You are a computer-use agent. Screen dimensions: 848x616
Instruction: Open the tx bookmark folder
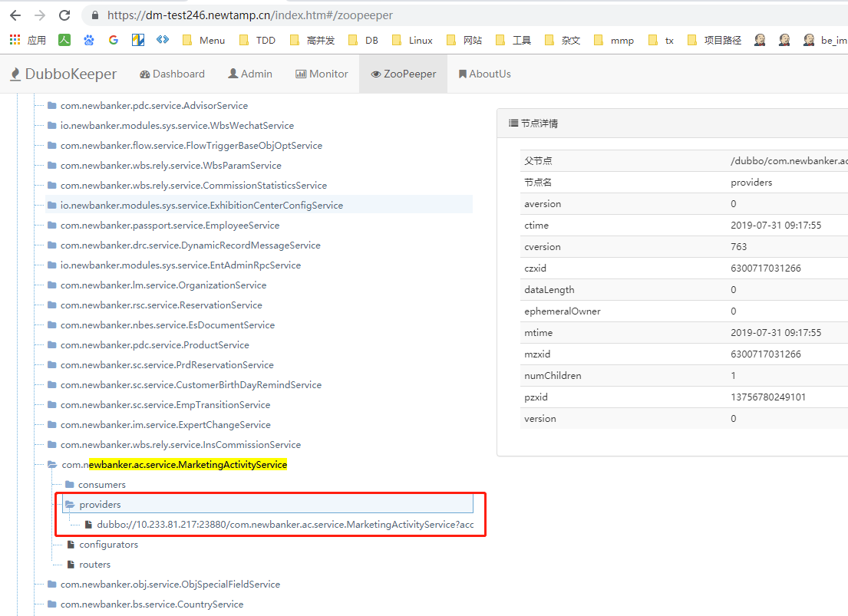[x=662, y=40]
